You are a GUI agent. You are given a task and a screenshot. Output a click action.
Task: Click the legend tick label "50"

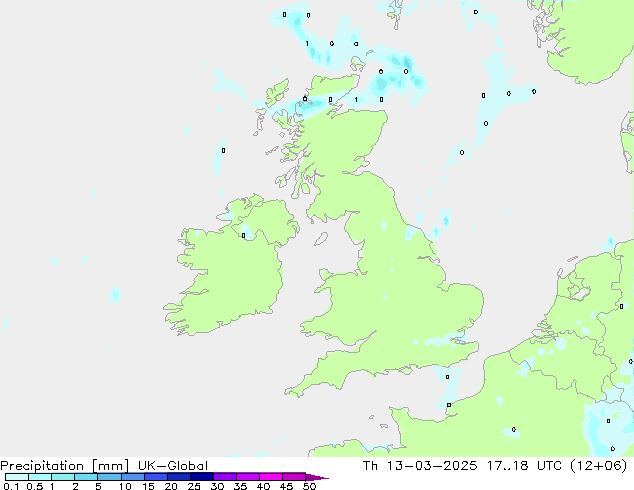coord(310,486)
